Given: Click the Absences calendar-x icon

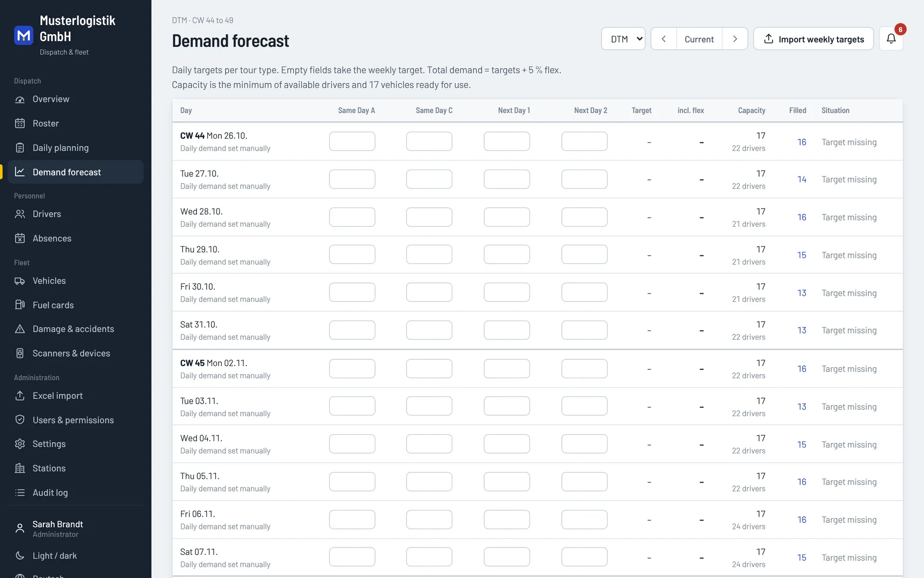Looking at the screenshot, I should point(20,239).
